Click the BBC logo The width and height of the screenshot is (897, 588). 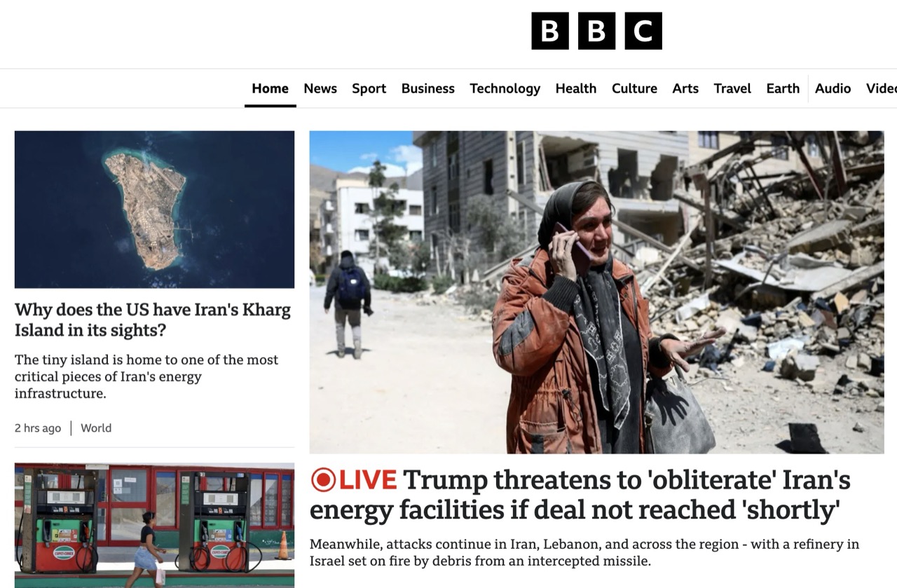pyautogui.click(x=596, y=31)
